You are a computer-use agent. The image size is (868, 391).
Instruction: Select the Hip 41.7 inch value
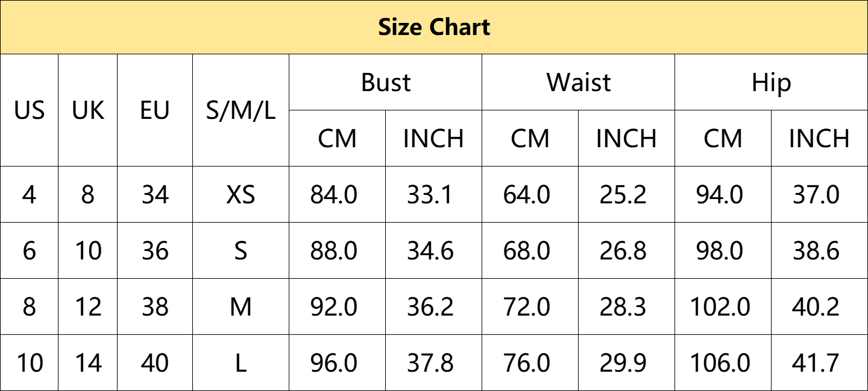[816, 363]
